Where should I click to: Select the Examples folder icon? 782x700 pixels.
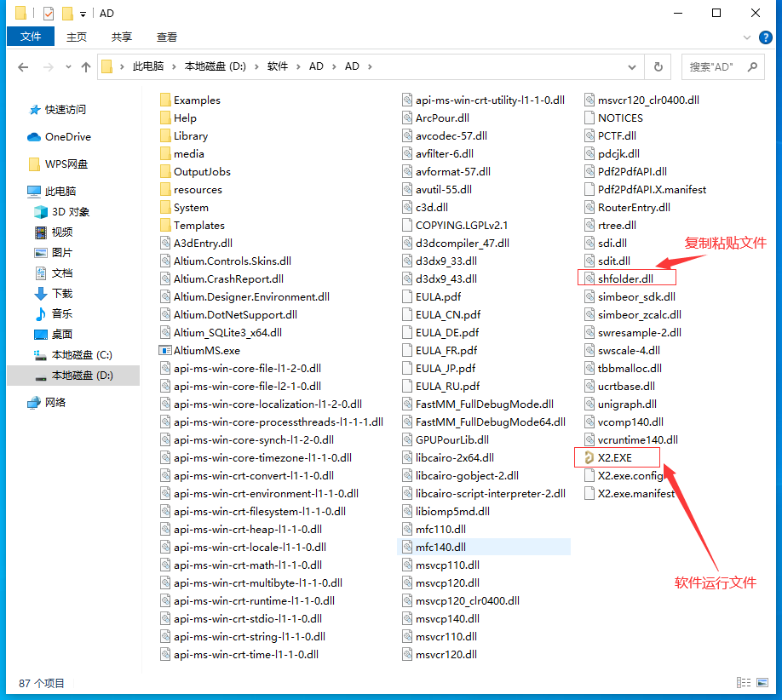coord(165,100)
